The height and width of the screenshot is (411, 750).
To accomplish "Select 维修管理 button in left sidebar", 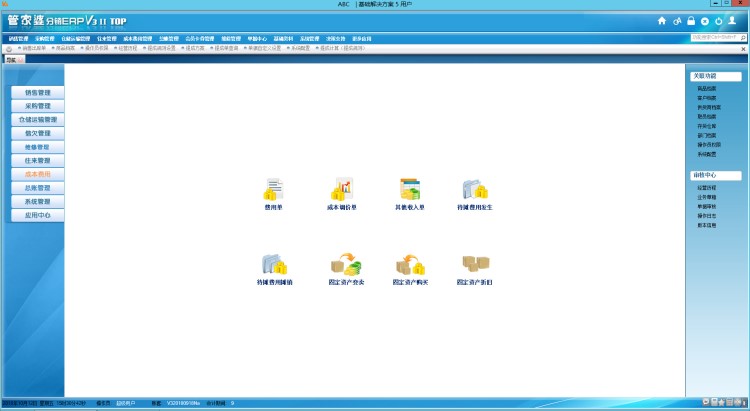I will 37,147.
